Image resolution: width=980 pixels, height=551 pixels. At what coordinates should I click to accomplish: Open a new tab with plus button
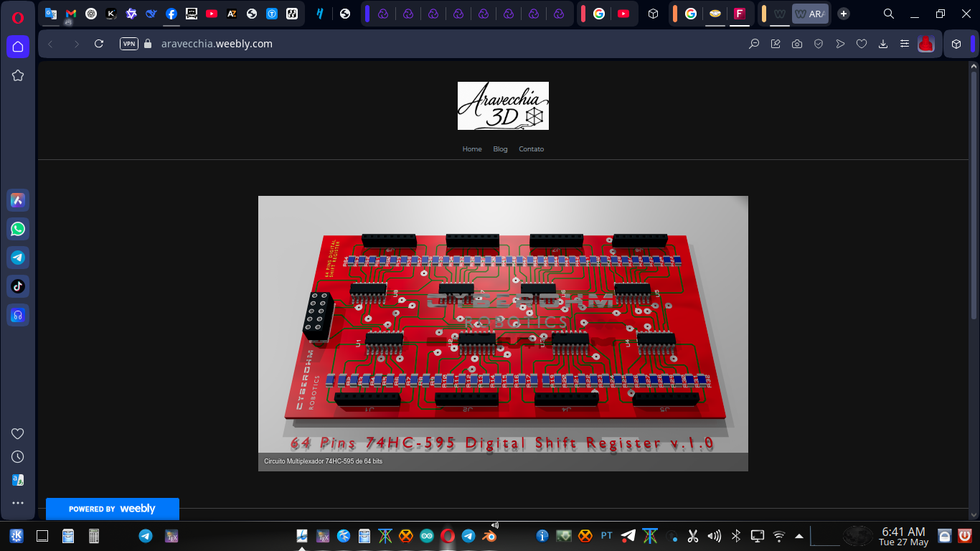click(844, 14)
